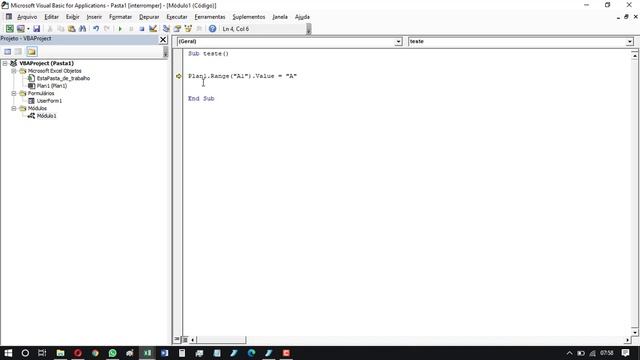Click the Toolbox toolbar icon
This screenshot has width=640, height=360.
point(199,29)
